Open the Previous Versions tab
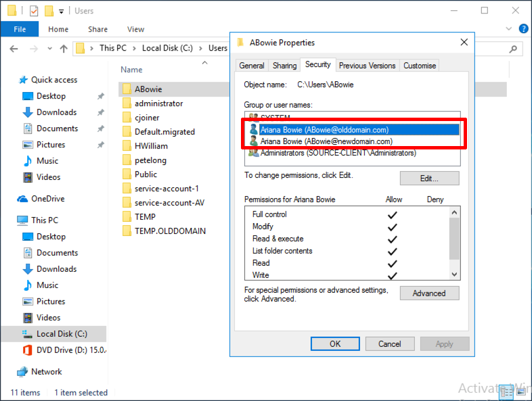This screenshot has width=532, height=401. (367, 66)
